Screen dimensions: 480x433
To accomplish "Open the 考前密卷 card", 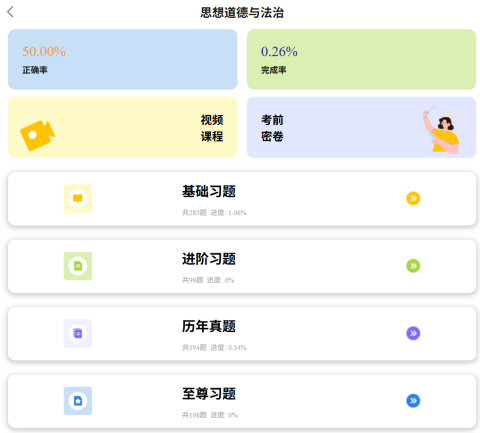I will 361,127.
